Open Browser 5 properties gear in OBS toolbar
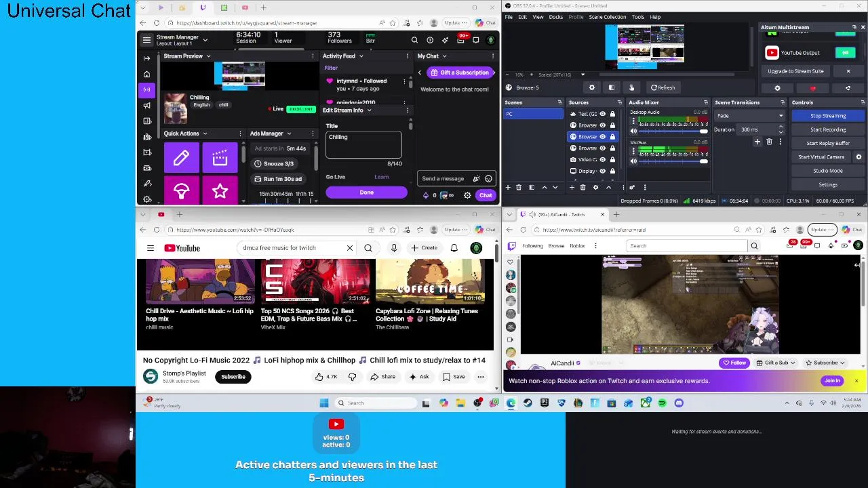The image size is (868, 488). 592,87
